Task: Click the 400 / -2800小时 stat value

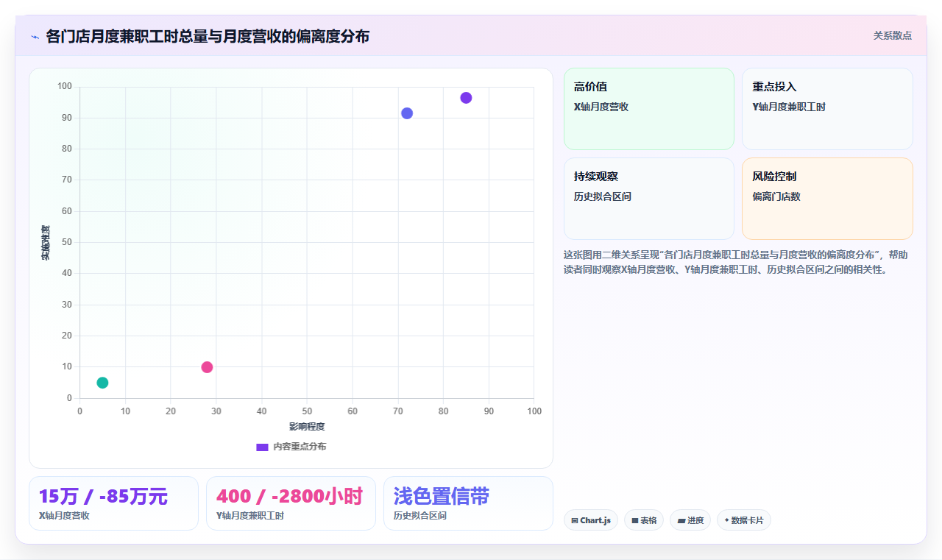Action: point(290,496)
